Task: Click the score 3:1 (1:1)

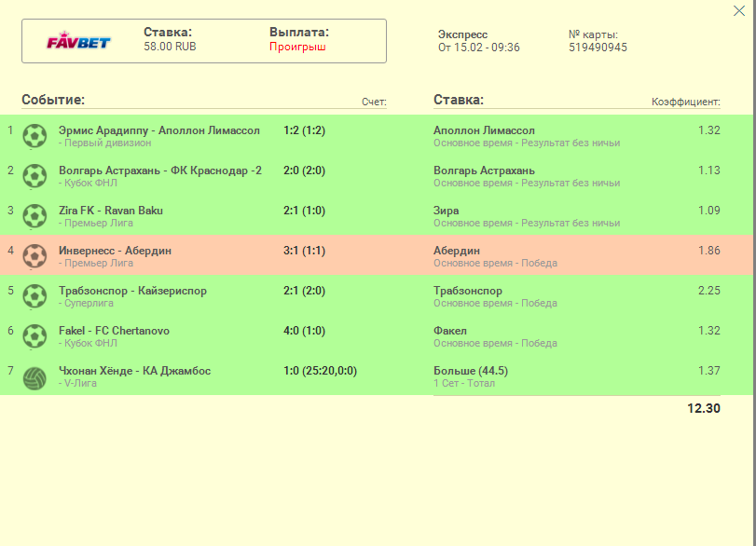Action: [x=304, y=251]
